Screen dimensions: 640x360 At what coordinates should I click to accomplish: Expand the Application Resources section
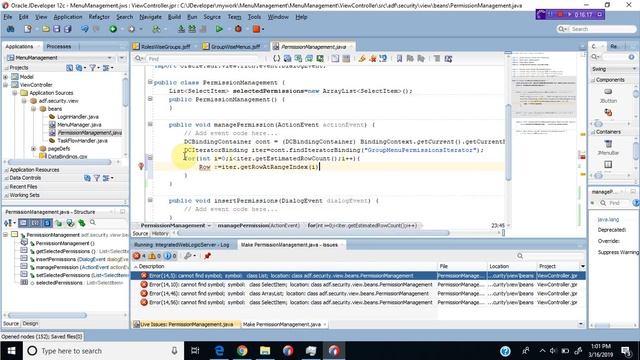click(7, 170)
